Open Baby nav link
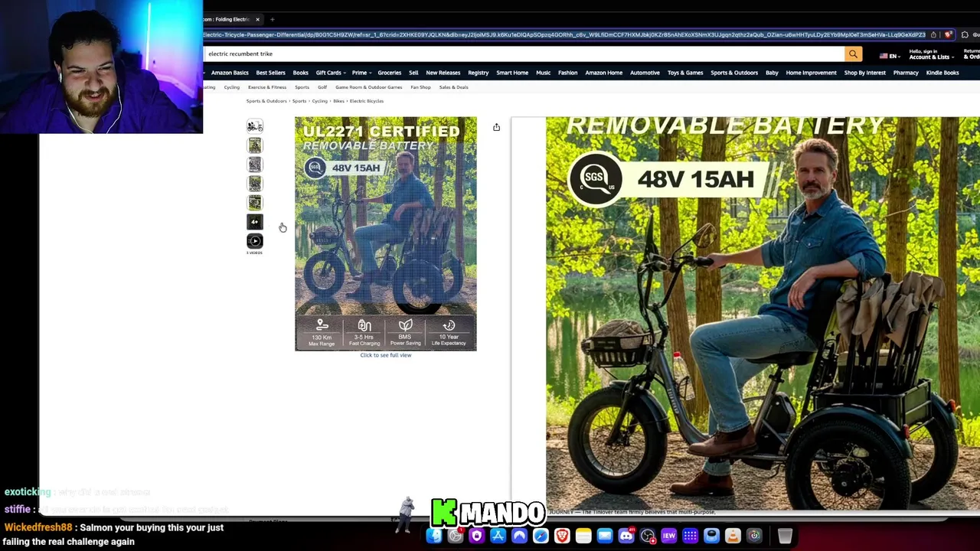The image size is (980, 551). click(772, 73)
